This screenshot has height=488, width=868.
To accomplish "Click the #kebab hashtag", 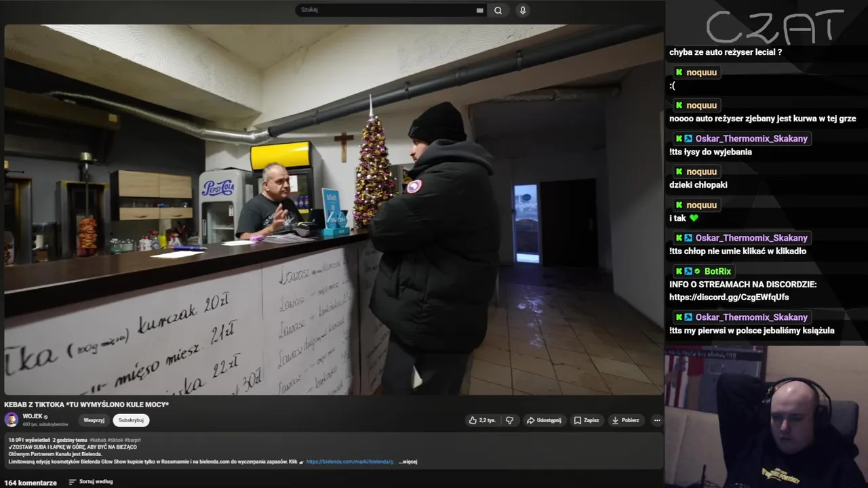I will 99,440.
